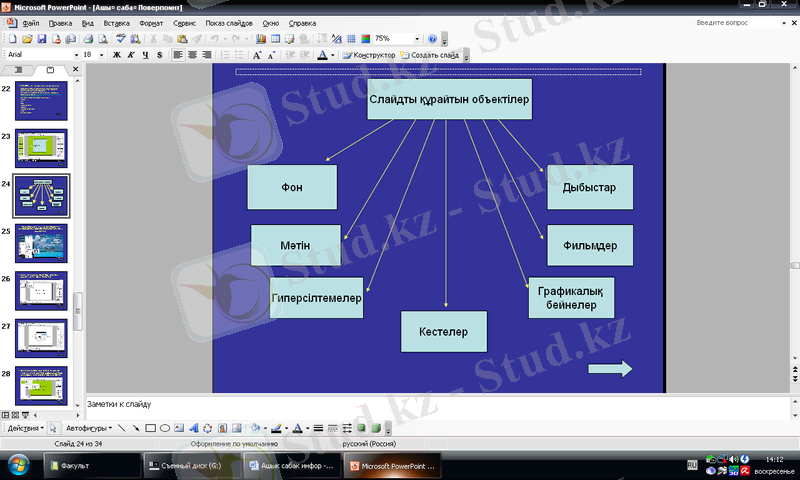This screenshot has width=800, height=480.
Task: Select the Rectangle shape tool
Action: click(x=150, y=428)
